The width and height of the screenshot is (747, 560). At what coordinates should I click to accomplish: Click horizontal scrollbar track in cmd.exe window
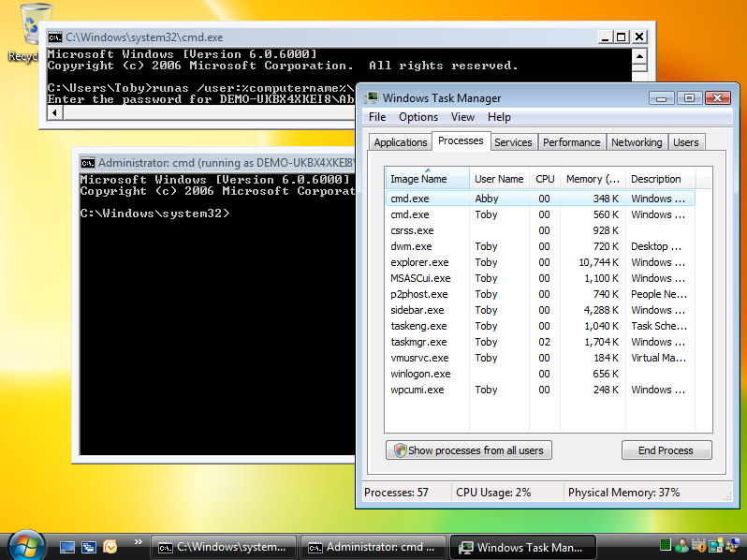pos(210,113)
